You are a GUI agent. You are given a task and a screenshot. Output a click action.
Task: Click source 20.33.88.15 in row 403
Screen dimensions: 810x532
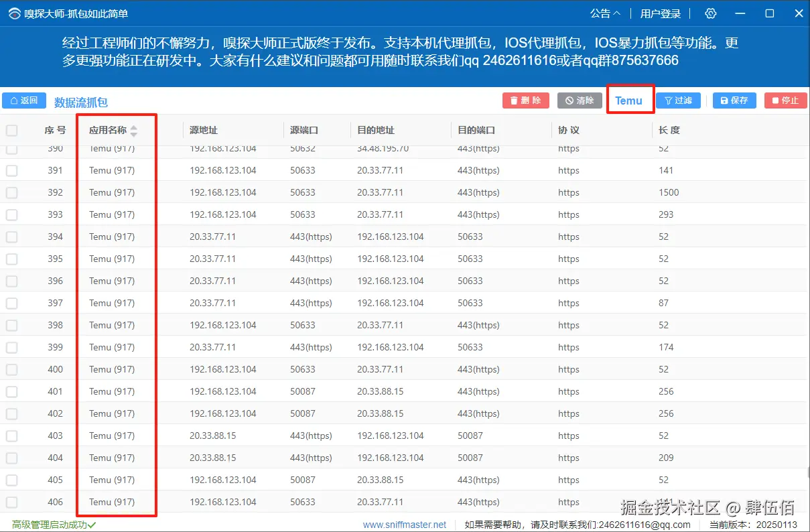coord(213,436)
